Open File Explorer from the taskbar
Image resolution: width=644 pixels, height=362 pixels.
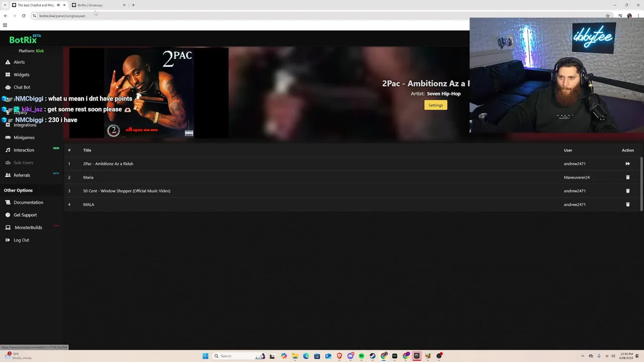pyautogui.click(x=295, y=356)
